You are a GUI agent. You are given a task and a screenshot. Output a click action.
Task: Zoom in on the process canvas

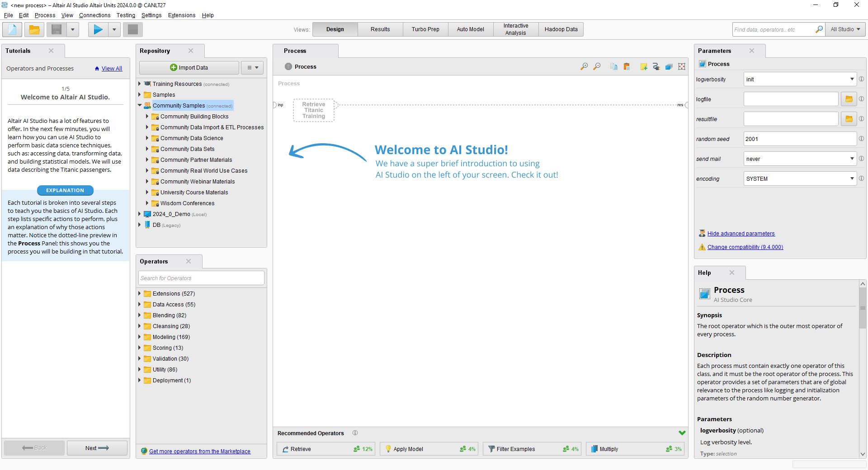[x=584, y=66]
